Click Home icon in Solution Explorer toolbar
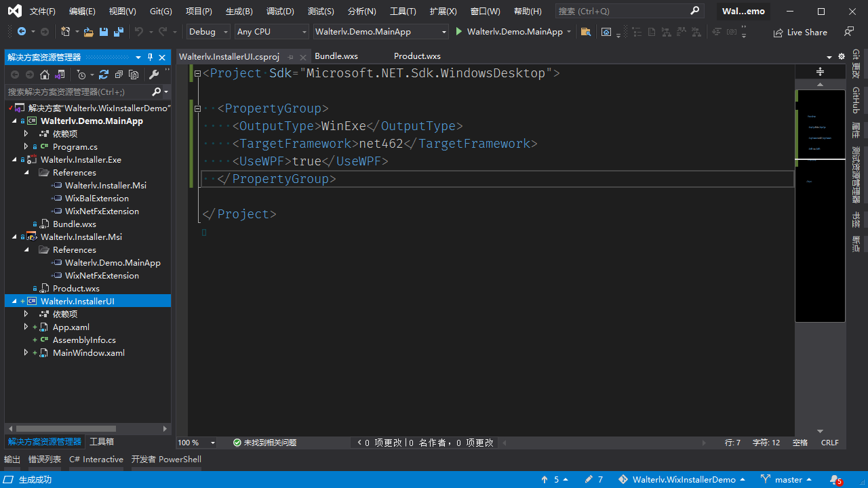 pyautogui.click(x=45, y=75)
